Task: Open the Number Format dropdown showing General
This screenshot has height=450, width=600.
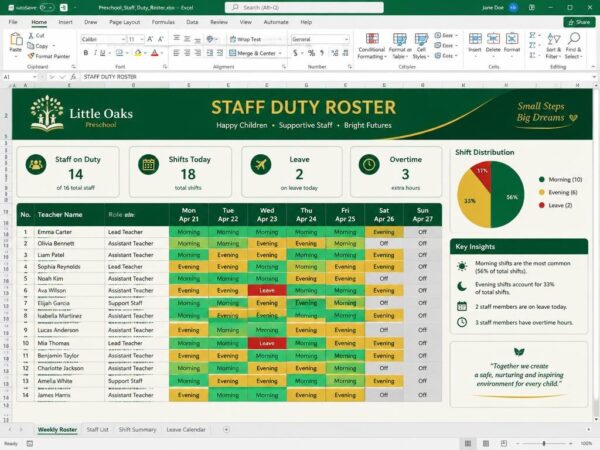Action: pos(320,39)
